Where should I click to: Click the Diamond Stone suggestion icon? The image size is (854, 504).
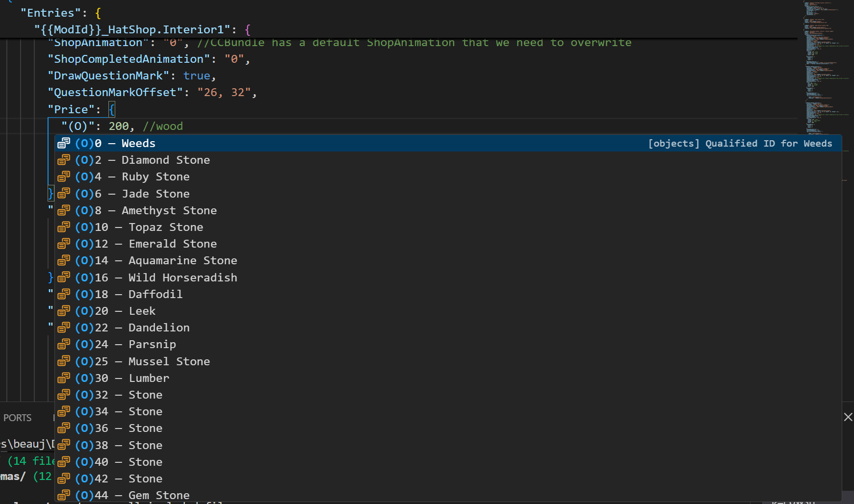[x=64, y=160]
